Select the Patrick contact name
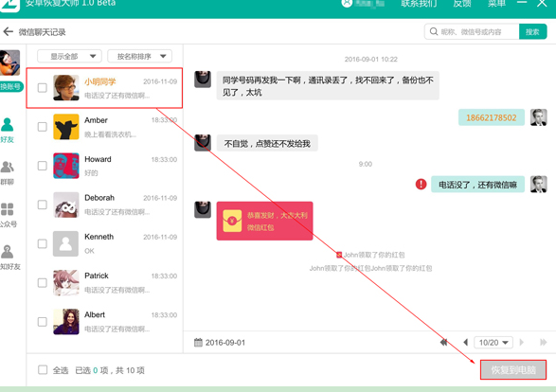Screen dimensions: 556x392 point(97,276)
